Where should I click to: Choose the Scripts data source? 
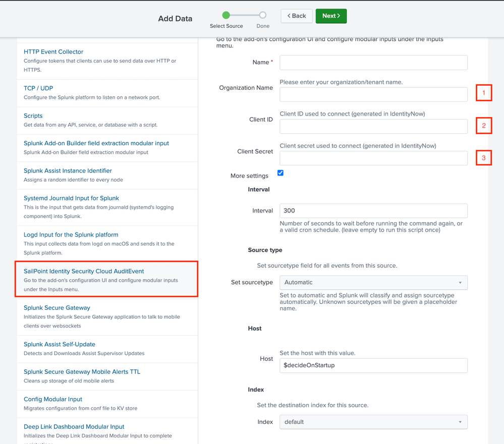coord(33,116)
